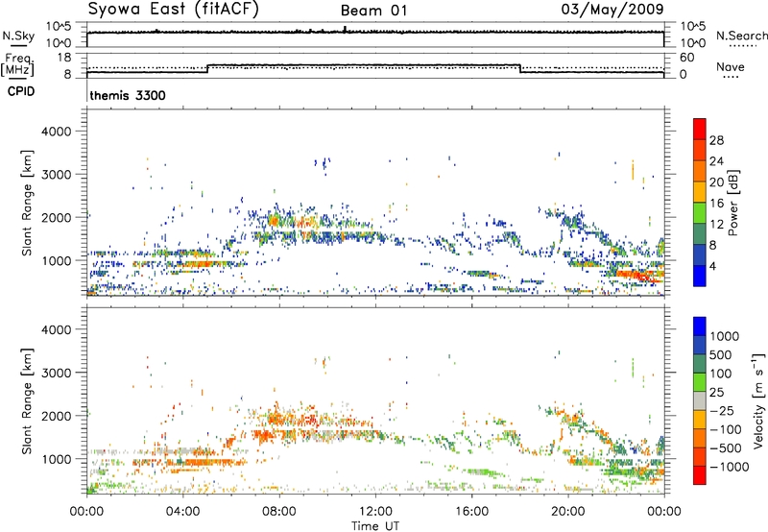
Task: Click the 'Beam 01' header label
Action: tap(373, 11)
